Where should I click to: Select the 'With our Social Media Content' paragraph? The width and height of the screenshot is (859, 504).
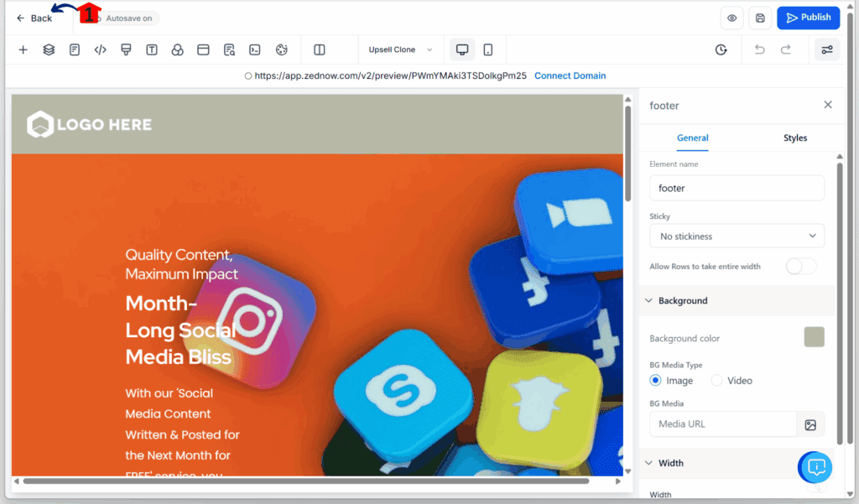(182, 433)
